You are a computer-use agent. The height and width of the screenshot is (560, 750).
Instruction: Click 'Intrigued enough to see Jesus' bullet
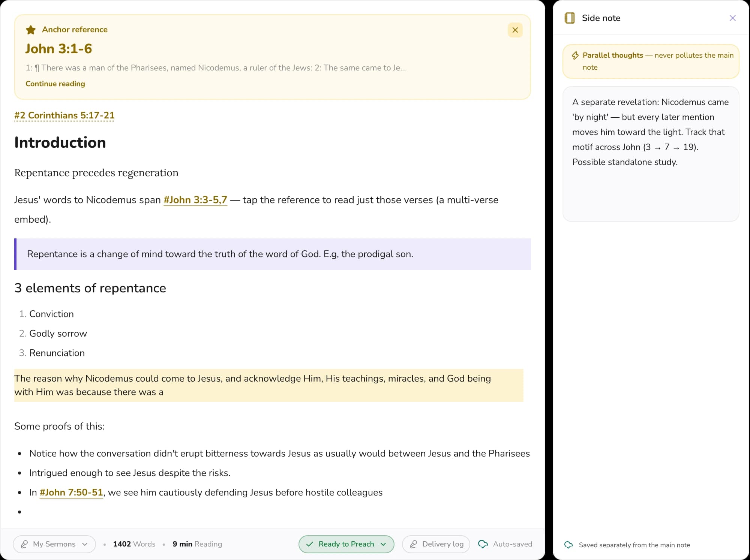(x=130, y=473)
